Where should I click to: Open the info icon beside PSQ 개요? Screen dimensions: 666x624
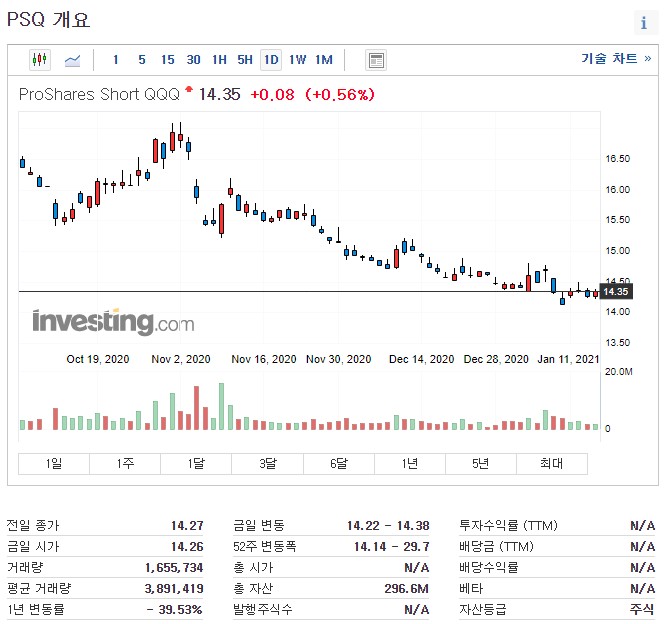click(644, 23)
